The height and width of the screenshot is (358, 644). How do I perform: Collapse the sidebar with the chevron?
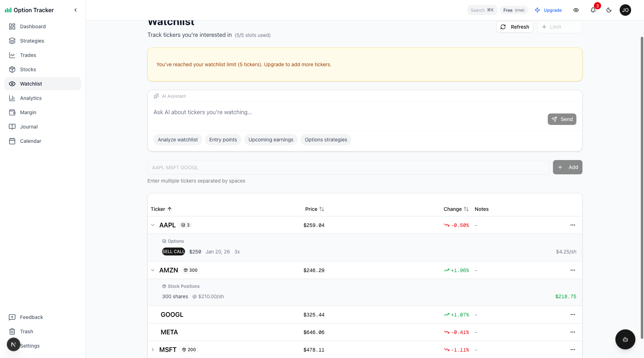click(75, 10)
